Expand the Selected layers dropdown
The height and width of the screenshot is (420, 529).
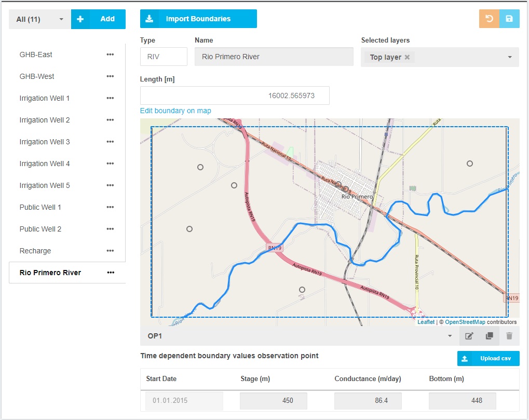pos(511,57)
